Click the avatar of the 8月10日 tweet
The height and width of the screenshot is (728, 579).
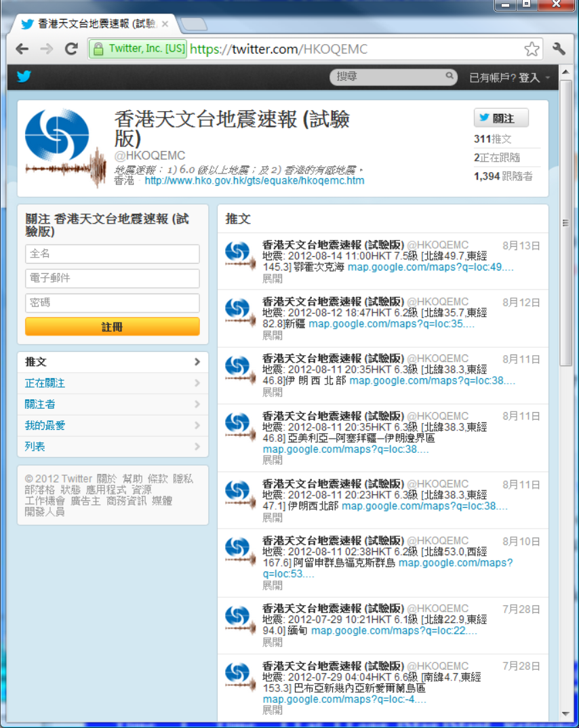click(x=240, y=550)
